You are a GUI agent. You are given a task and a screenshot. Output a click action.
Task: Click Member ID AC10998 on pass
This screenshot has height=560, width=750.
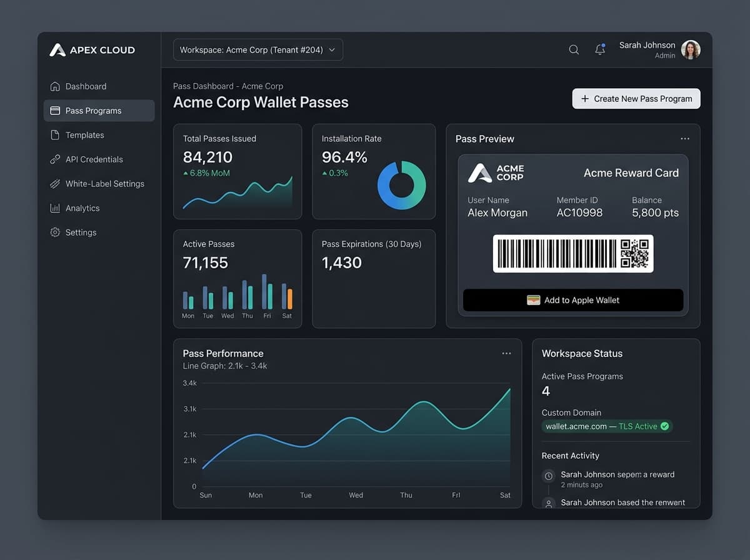(x=579, y=212)
